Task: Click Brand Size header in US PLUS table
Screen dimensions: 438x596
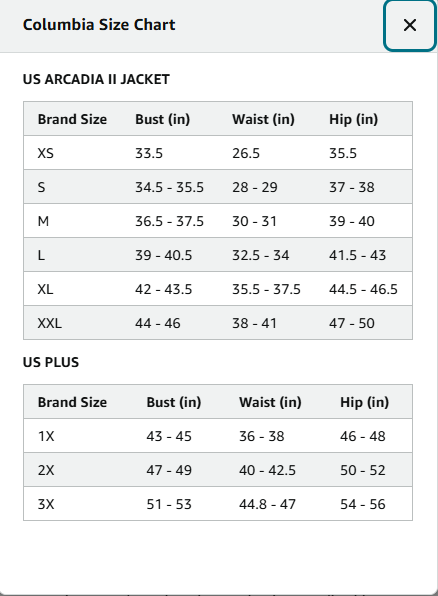Action: coord(72,402)
